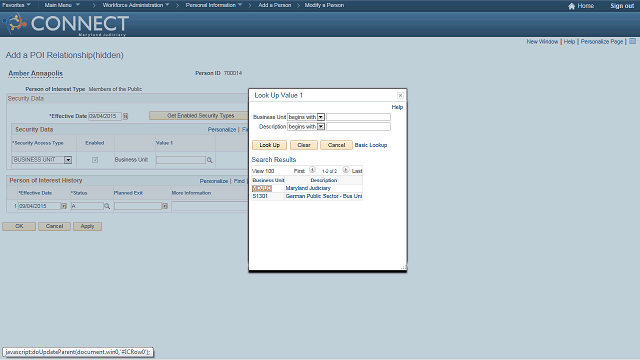
Task: Go to the previous results page arrow
Action: [312, 169]
